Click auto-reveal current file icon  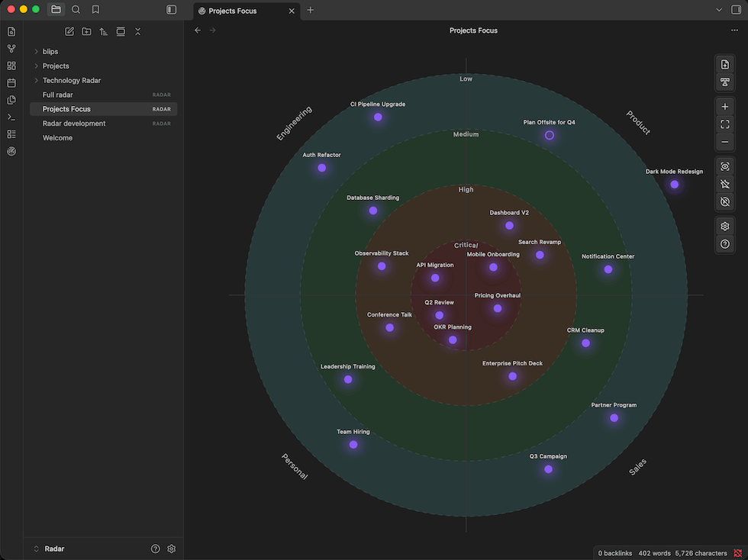121,31
